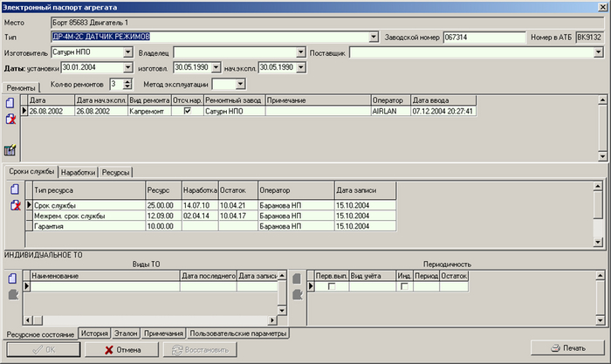Click Капремонт cell in repairs table
Image resolution: width=611 pixels, height=364 pixels.
tap(149, 111)
